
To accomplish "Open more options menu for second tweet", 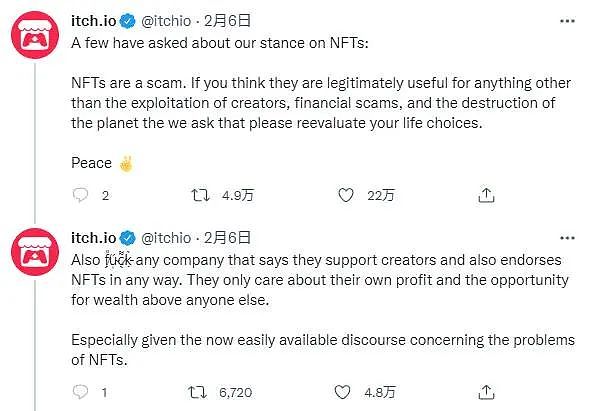I will click(x=567, y=238).
